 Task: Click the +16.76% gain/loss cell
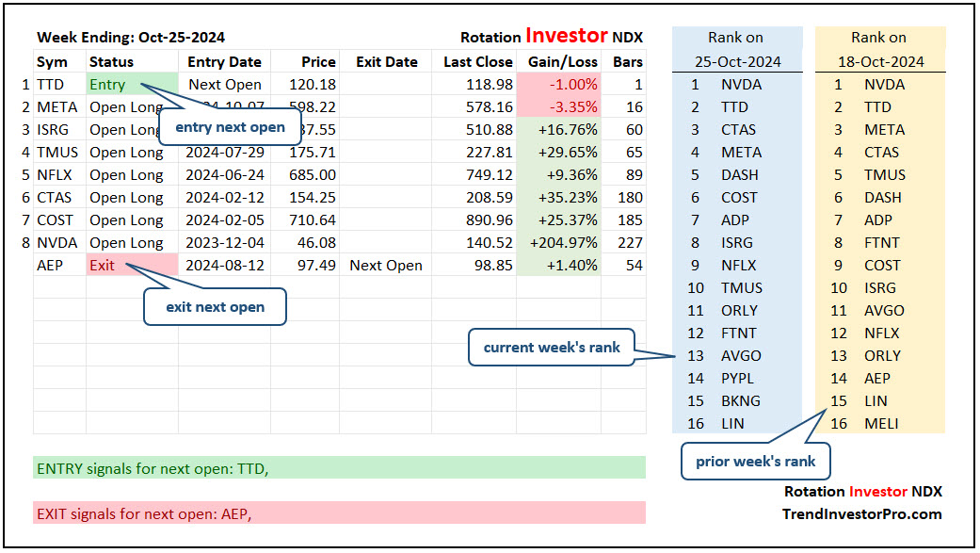pos(559,129)
